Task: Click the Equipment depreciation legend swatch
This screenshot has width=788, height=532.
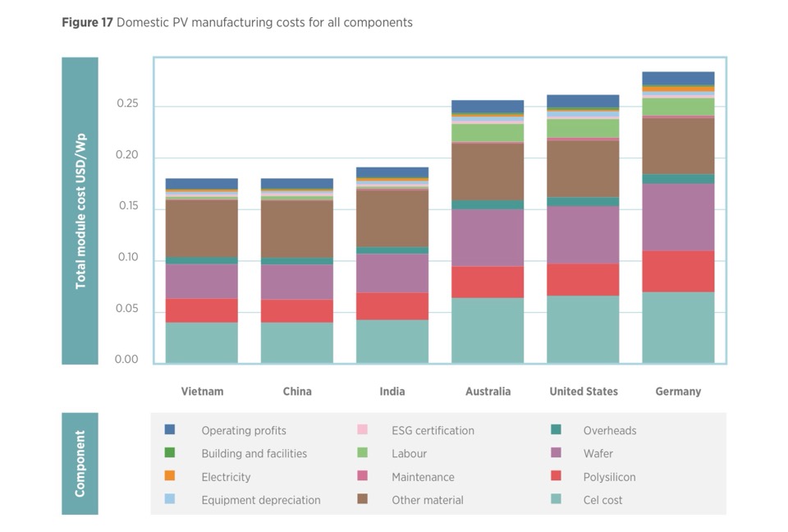Action: [x=170, y=499]
